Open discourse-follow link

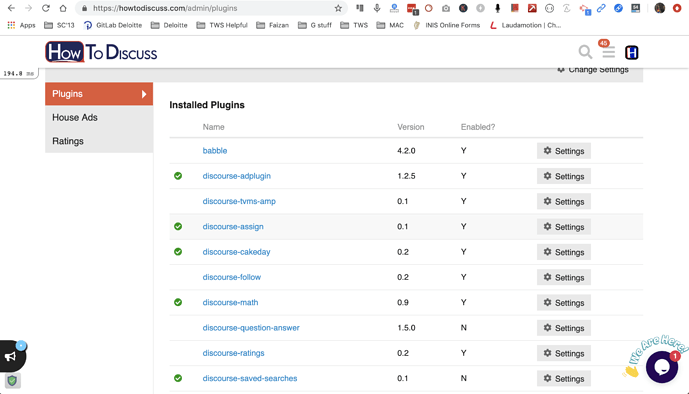coord(232,277)
